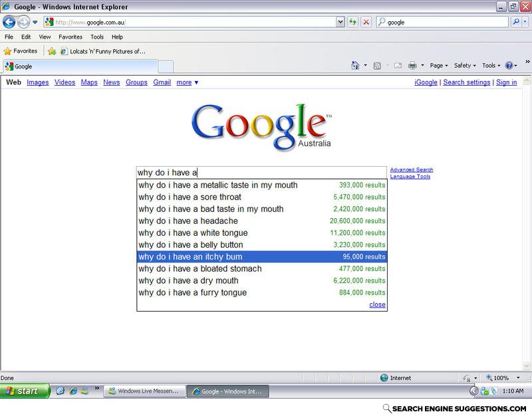Viewport: 532px width, 416px height.
Task: Click the toolbar search box containing google
Action: coord(442,23)
